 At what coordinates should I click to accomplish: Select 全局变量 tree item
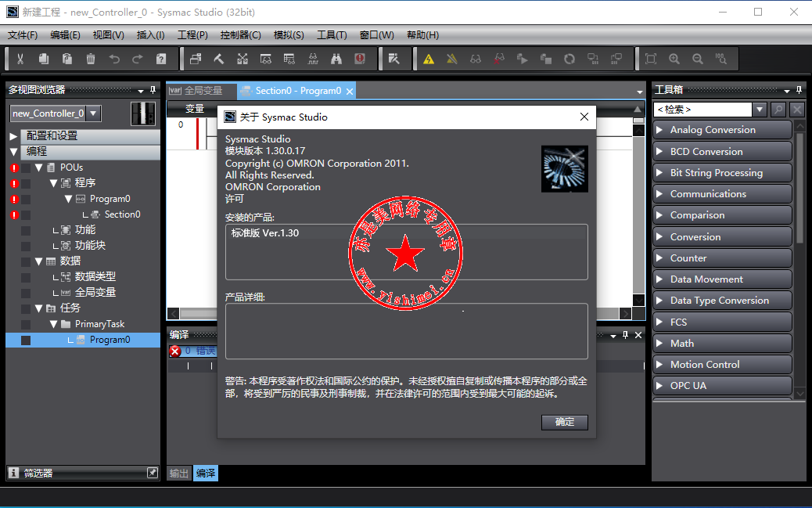95,293
